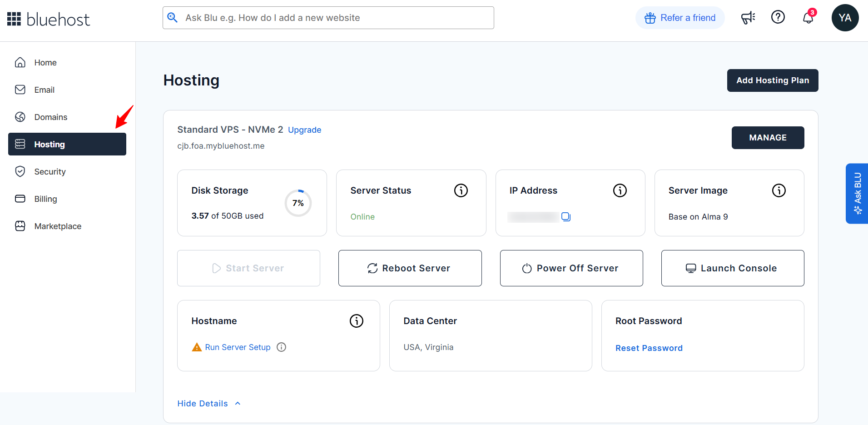The image size is (868, 425).
Task: Click the Add Hosting Plan button
Action: 773,80
